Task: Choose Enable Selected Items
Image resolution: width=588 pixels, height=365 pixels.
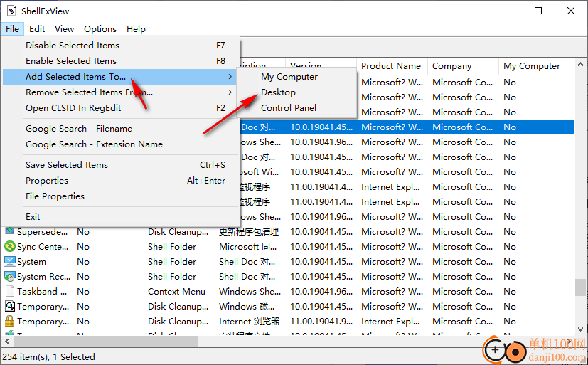Action: (121, 61)
